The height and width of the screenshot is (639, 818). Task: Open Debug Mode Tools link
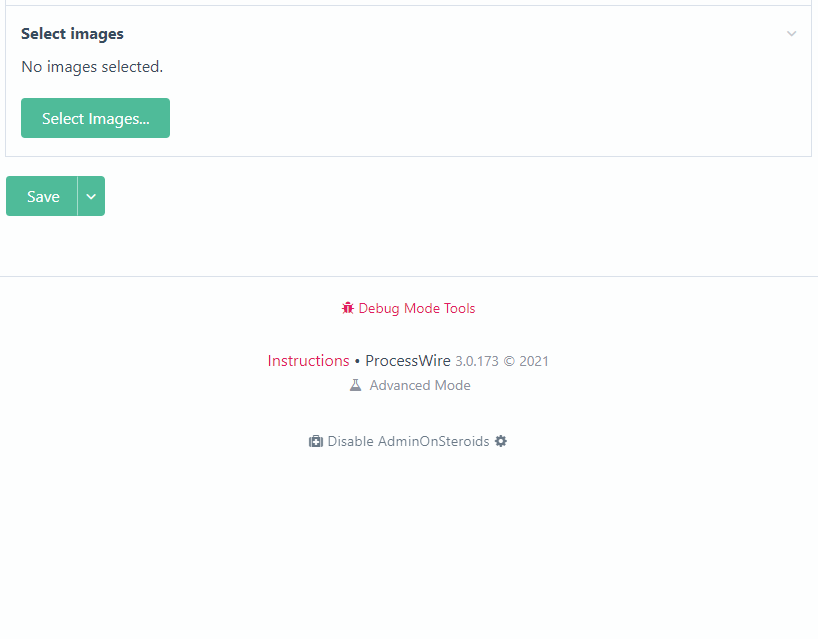[417, 308]
